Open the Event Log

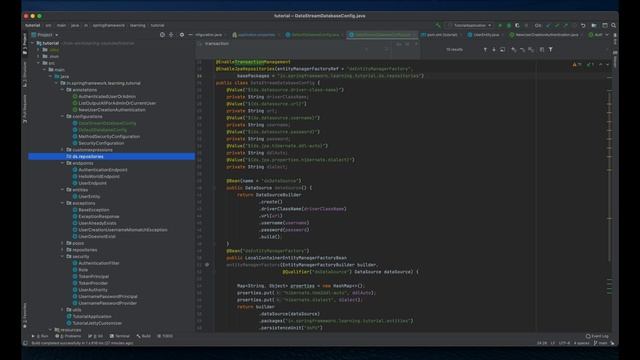[x=597, y=336]
